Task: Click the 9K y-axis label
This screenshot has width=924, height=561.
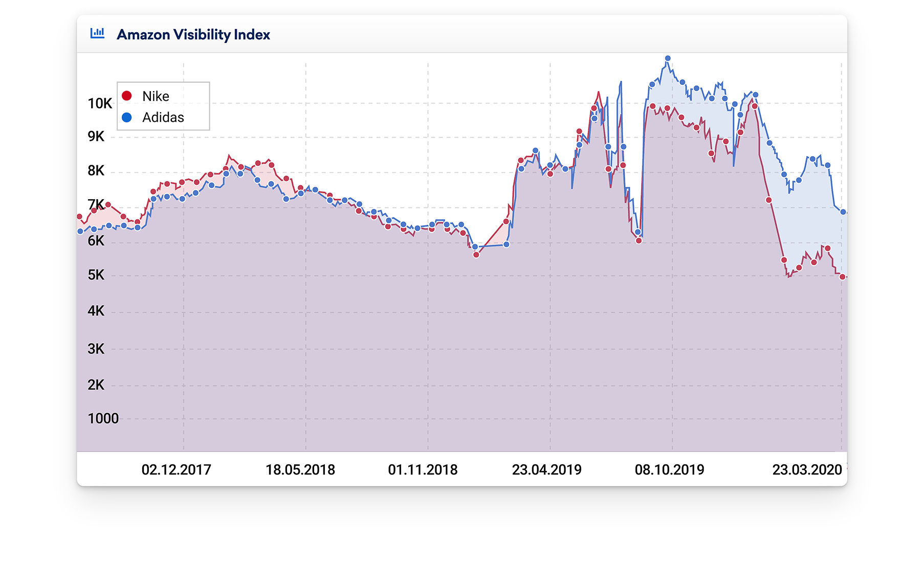Action: 96,136
